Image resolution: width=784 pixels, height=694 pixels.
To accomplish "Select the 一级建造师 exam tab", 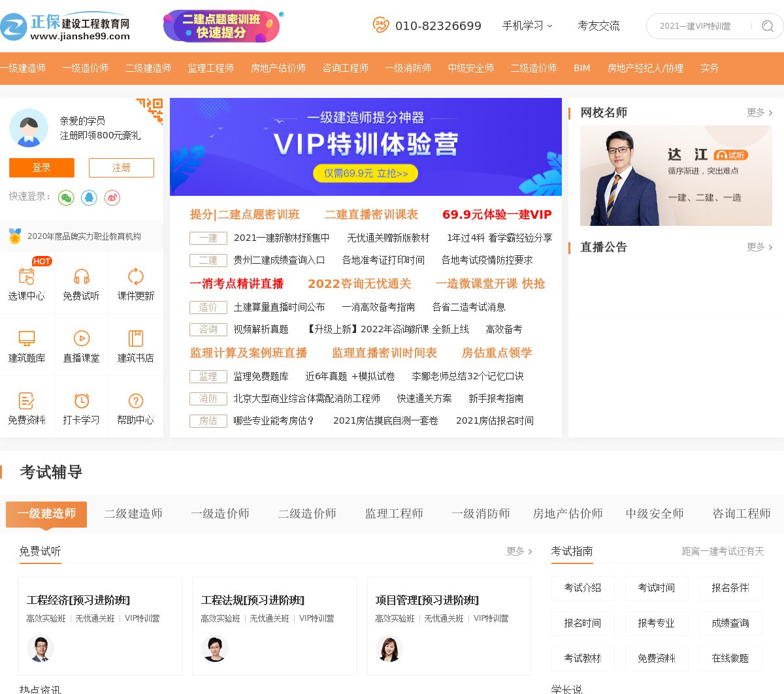I will (x=46, y=514).
